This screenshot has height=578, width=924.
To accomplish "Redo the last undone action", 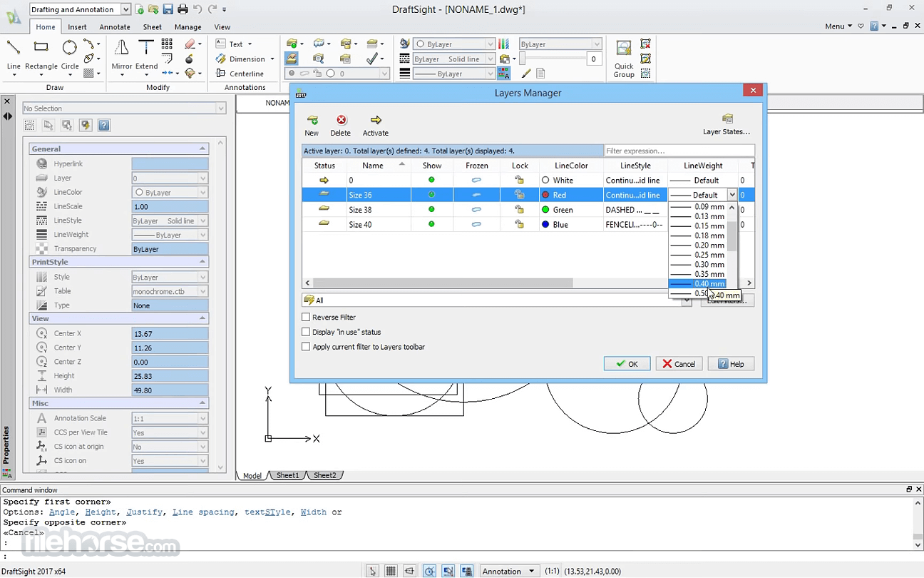I will tap(212, 9).
